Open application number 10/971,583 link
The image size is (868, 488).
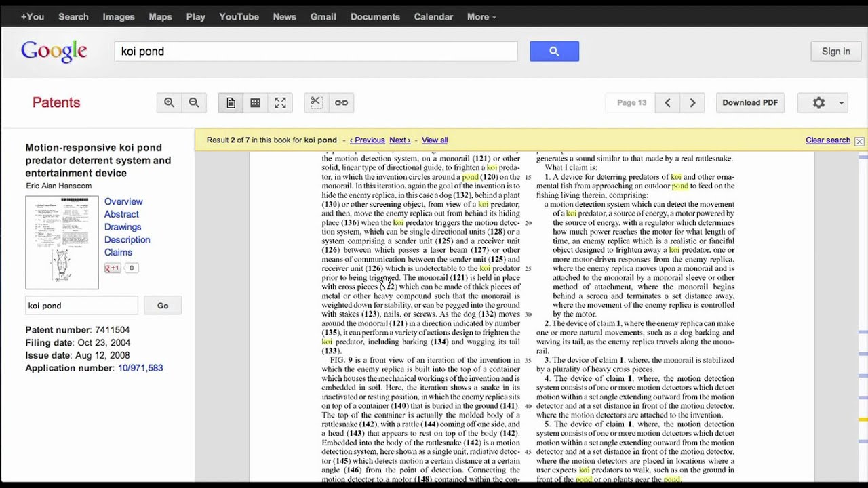pyautogui.click(x=140, y=368)
